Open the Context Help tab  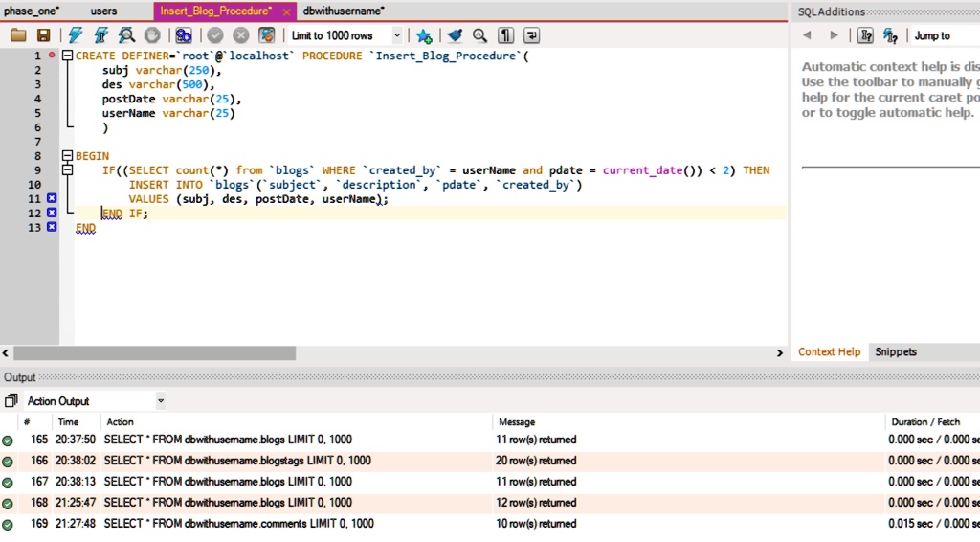830,352
